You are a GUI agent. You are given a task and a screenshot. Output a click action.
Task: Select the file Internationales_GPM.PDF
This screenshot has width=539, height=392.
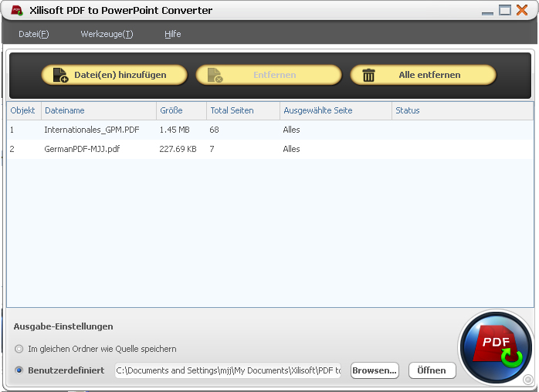(x=92, y=130)
